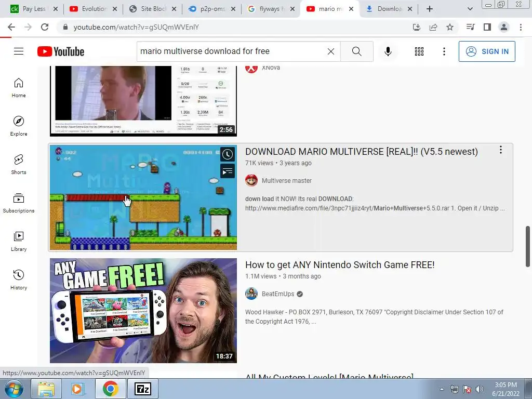
Task: Go forward in browser
Action: (28, 27)
